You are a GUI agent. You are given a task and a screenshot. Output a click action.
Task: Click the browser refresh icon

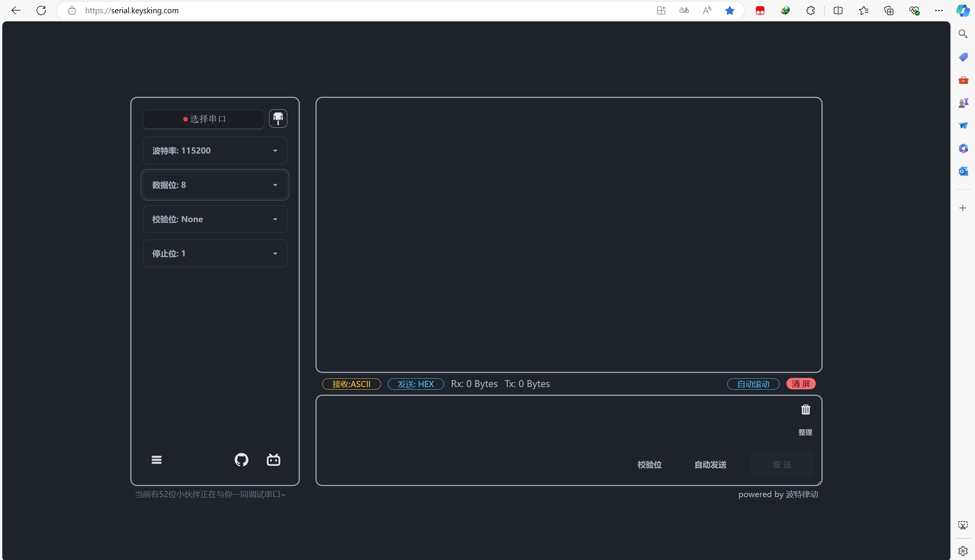(41, 10)
